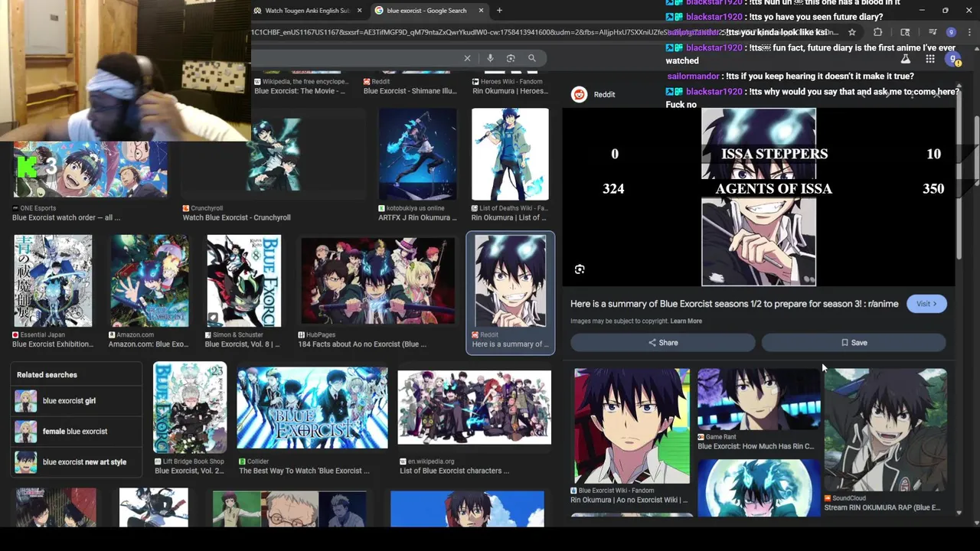
Task: Open Google account avatar with warning badge
Action: tap(953, 59)
